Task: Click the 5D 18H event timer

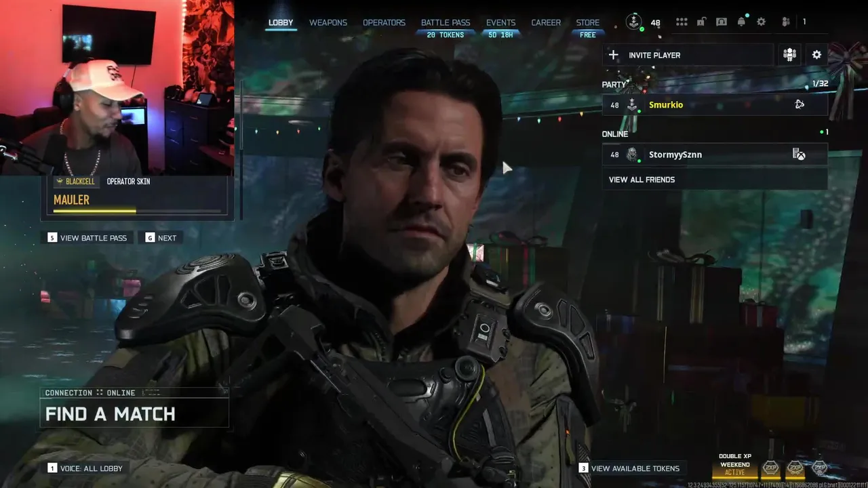Action: coord(500,35)
